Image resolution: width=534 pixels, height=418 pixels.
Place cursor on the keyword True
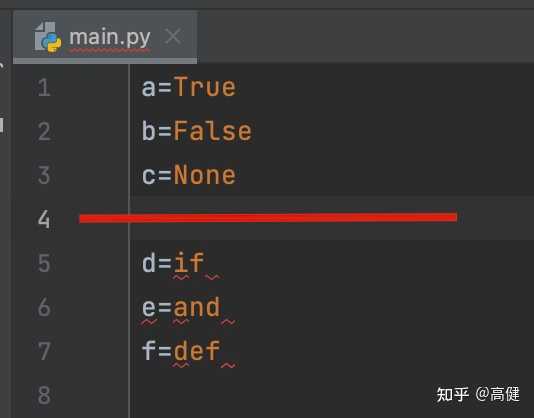(x=205, y=87)
